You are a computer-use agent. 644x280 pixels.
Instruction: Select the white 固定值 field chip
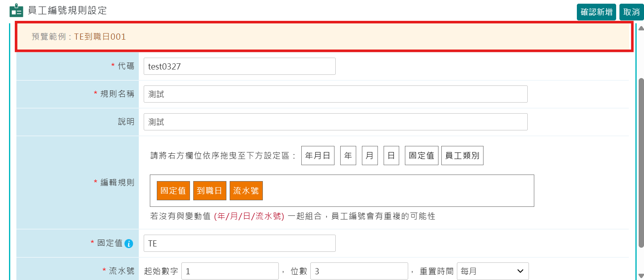421,156
